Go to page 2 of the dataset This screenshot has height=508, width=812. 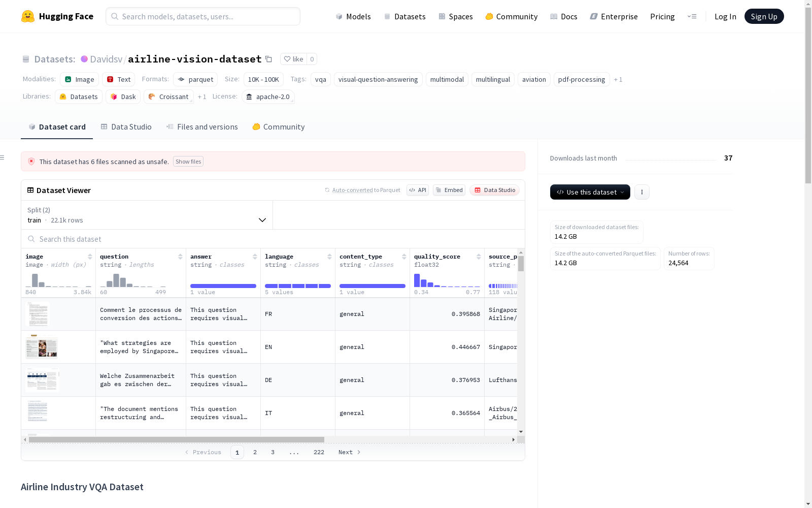(255, 452)
